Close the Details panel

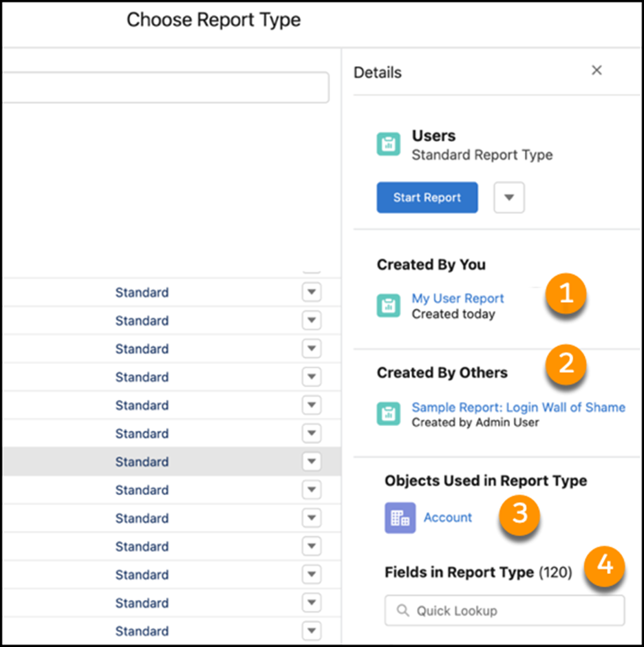coord(597,70)
